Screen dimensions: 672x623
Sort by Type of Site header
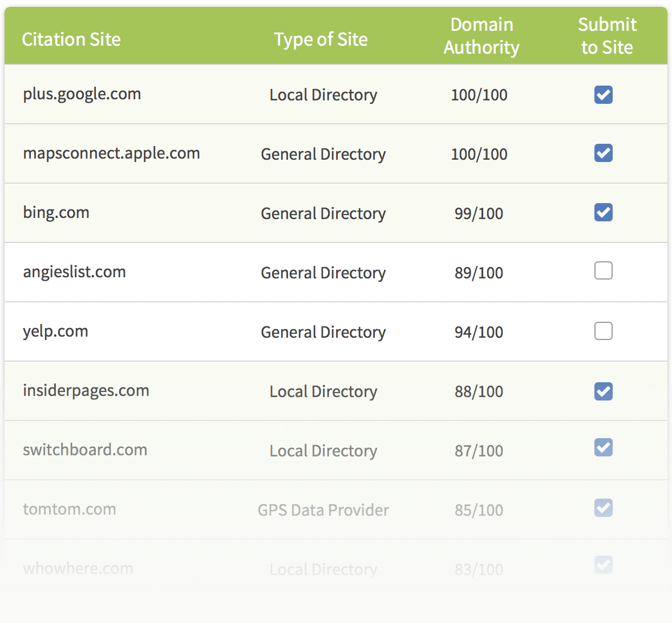click(321, 39)
